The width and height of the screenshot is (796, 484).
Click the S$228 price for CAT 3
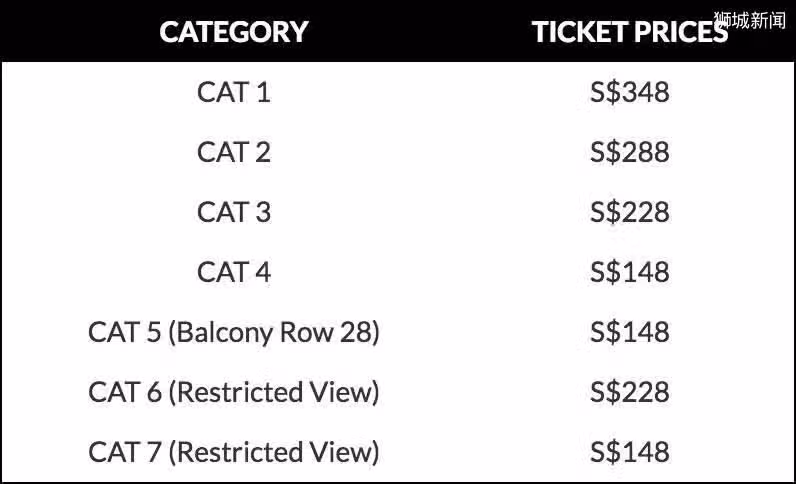tap(629, 212)
